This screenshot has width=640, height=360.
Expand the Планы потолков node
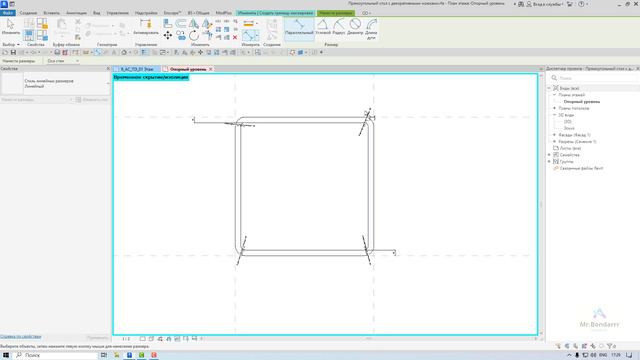pyautogui.click(x=554, y=108)
